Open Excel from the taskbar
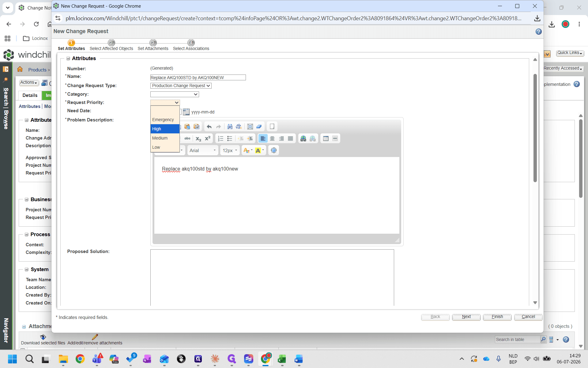 point(282,359)
